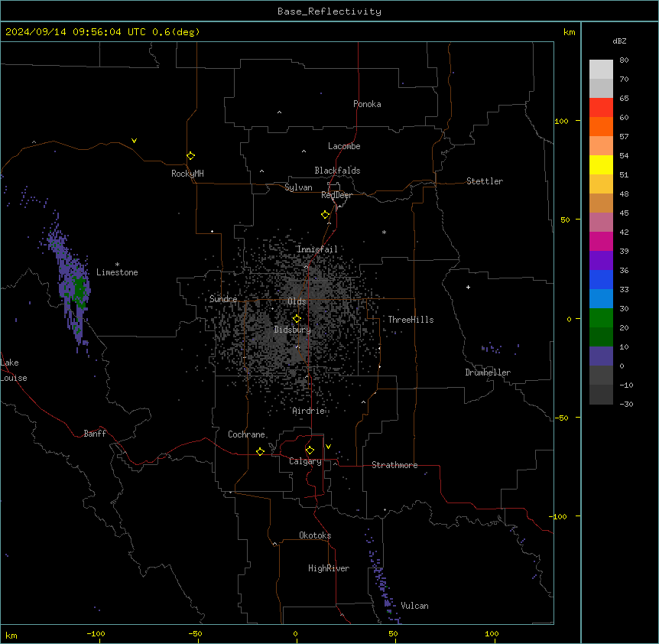
Task: Click the HighRiver label
Action: (329, 568)
